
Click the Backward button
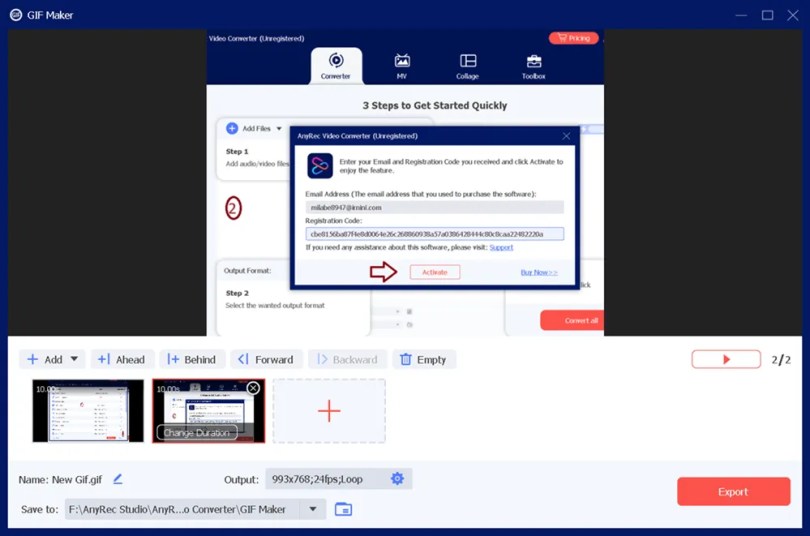pos(348,359)
